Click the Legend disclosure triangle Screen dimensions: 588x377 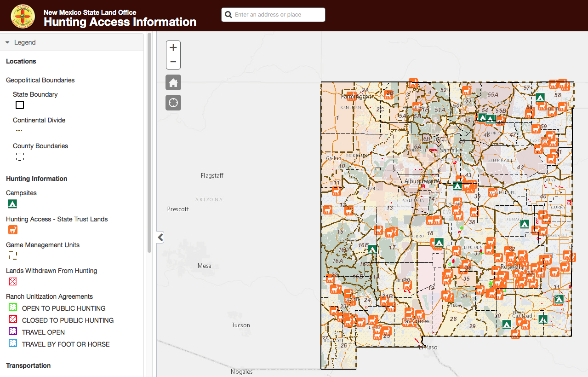[x=8, y=42]
